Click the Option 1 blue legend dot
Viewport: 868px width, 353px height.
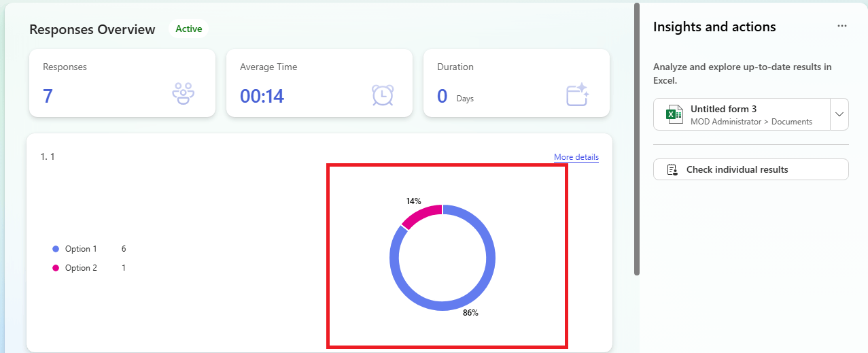[x=56, y=249]
